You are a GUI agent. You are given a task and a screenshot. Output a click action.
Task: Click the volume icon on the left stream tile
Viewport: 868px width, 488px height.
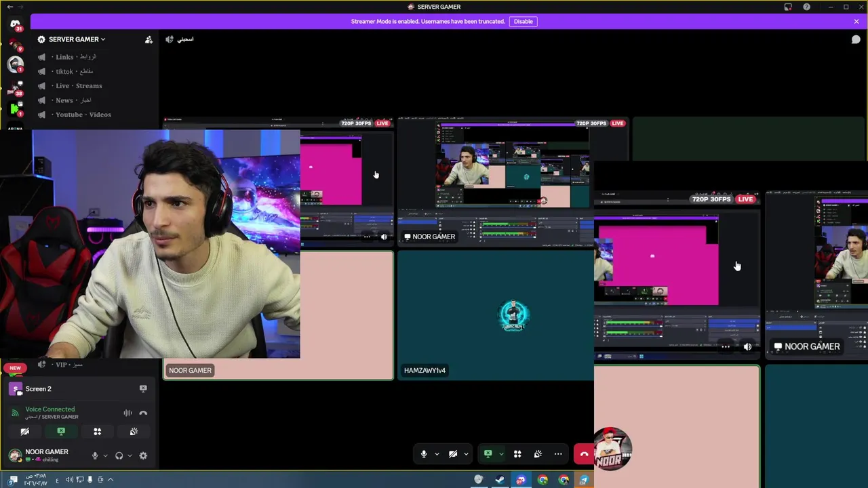pos(384,237)
